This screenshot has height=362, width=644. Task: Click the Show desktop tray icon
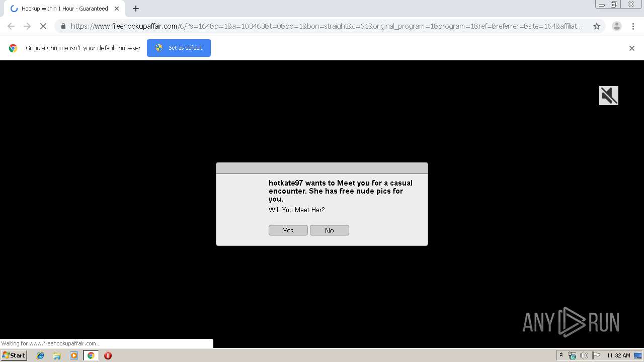click(638, 355)
